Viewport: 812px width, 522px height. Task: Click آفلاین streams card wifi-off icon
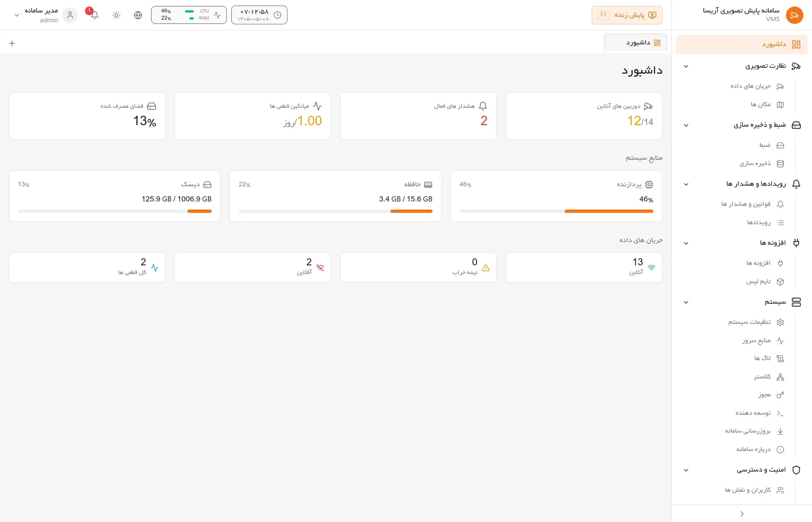(x=320, y=268)
